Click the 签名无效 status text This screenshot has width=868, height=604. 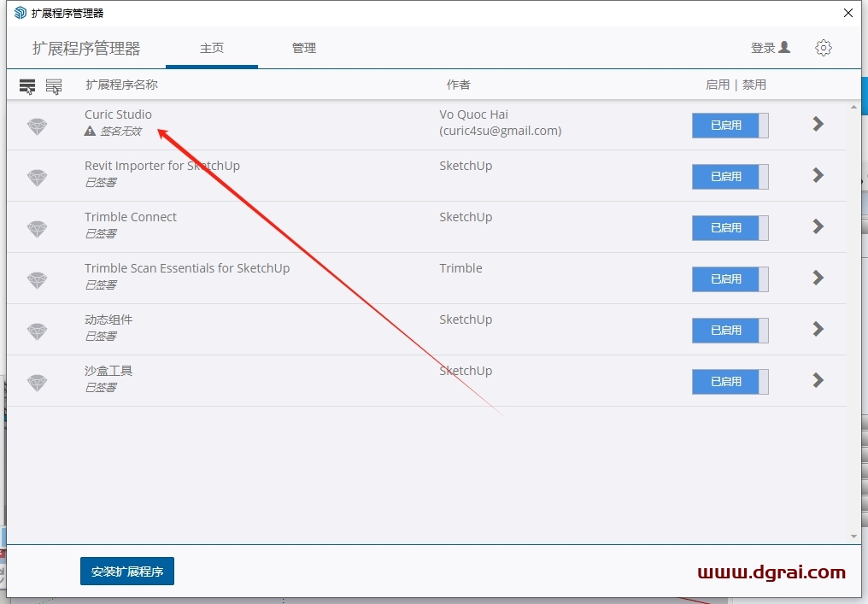pos(120,132)
